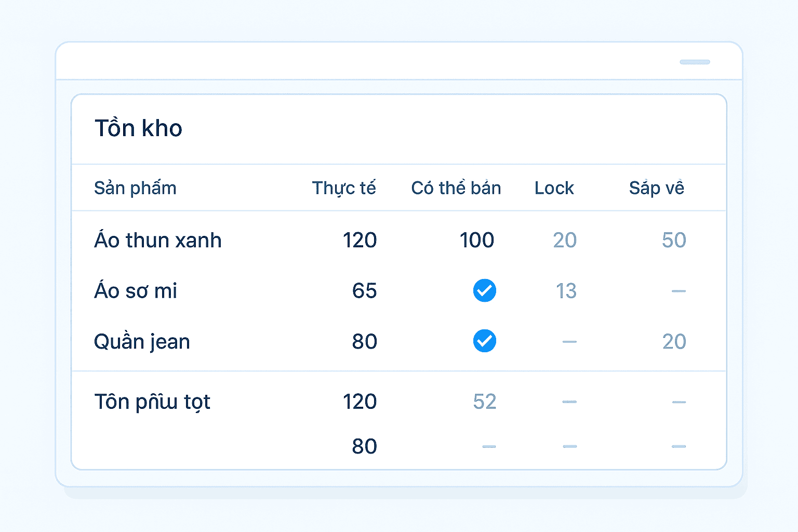
Task: Click the Lock column header
Action: pyautogui.click(x=554, y=188)
